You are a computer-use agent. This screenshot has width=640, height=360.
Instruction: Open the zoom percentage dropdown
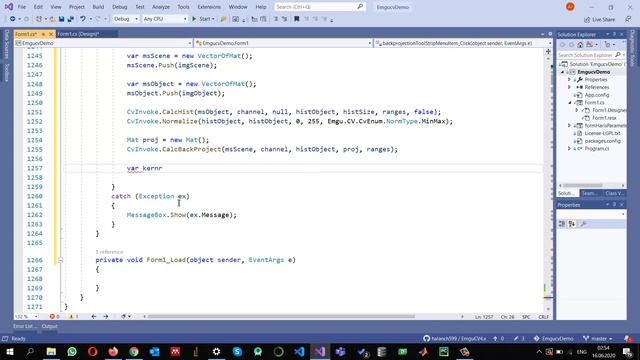point(26,316)
